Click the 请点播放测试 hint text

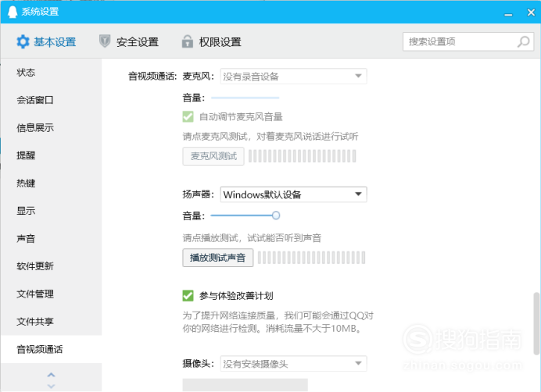(252, 238)
